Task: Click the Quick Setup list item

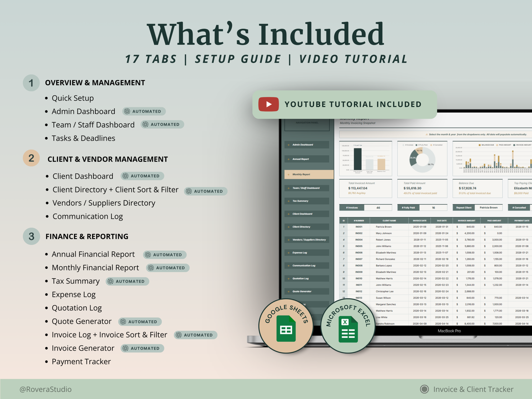Action: [x=73, y=98]
